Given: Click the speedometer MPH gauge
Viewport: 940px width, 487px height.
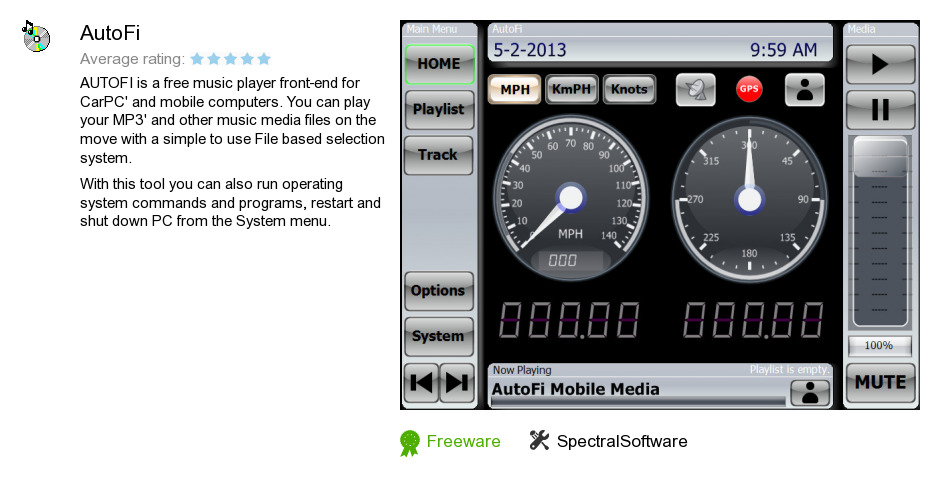Looking at the screenshot, I should pos(570,197).
